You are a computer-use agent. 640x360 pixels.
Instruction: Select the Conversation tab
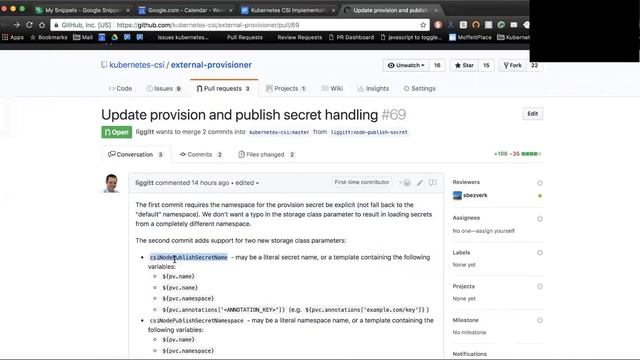tap(136, 155)
